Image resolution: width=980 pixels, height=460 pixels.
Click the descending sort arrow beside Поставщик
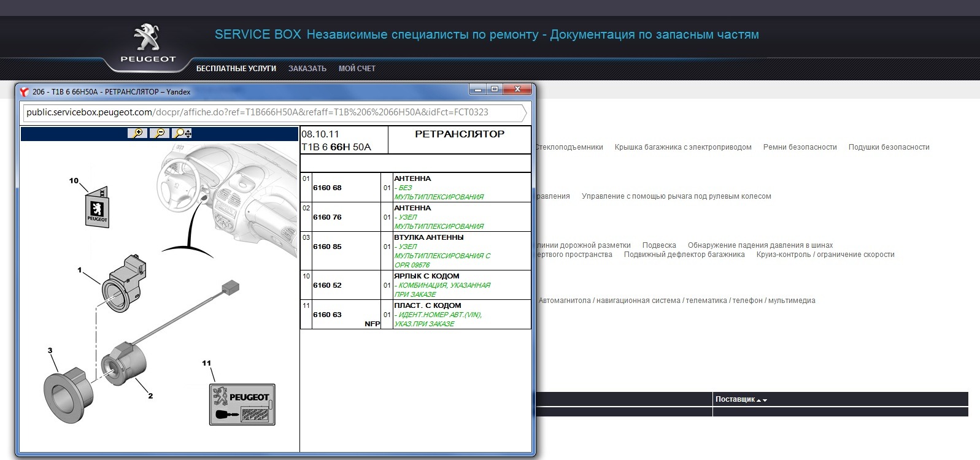[765, 401]
